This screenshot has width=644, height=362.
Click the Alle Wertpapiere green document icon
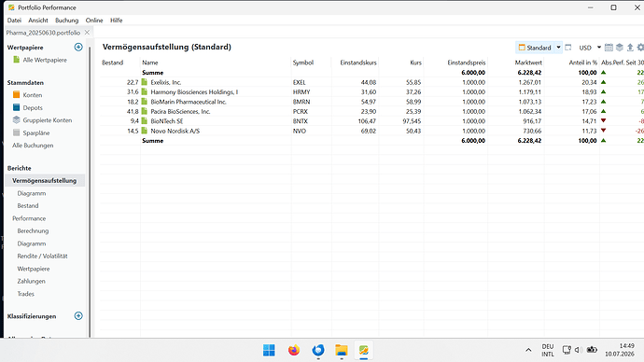click(16, 60)
